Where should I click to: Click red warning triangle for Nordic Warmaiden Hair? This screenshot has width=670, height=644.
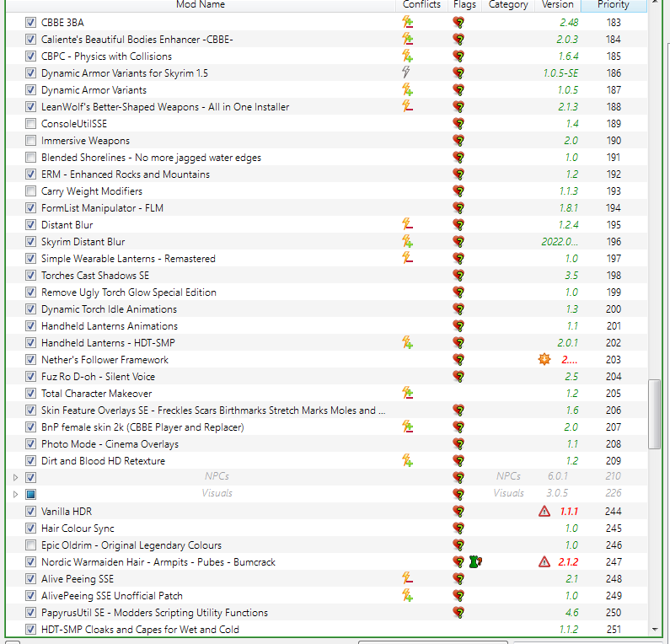544,562
